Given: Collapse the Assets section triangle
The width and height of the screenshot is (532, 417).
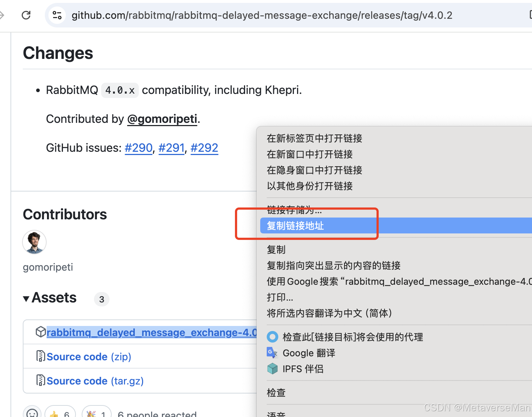Looking at the screenshot, I should point(26,299).
